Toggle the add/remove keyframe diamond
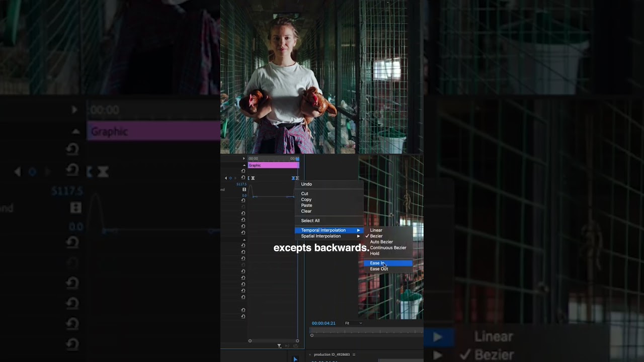Image resolution: width=644 pixels, height=362 pixels. click(x=230, y=178)
